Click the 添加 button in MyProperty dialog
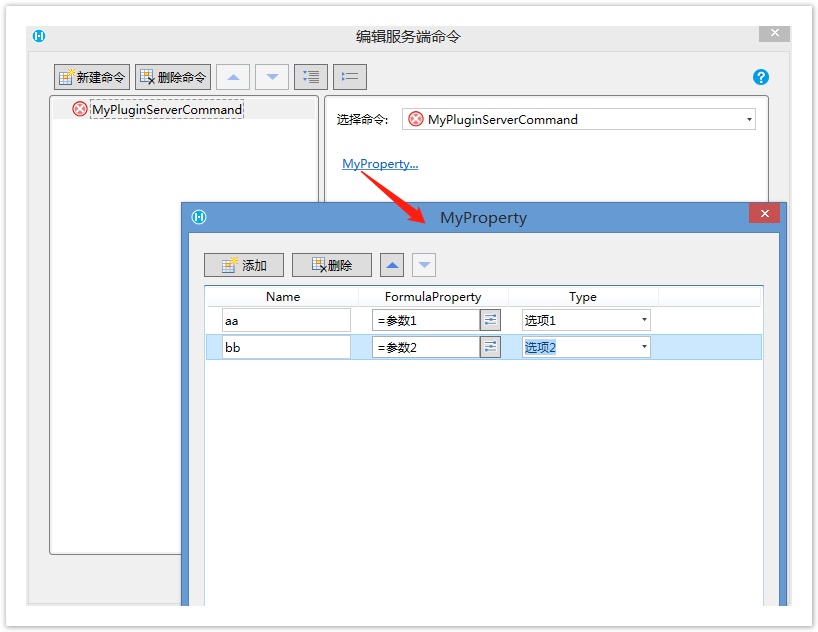This screenshot has width=818, height=632. (244, 265)
